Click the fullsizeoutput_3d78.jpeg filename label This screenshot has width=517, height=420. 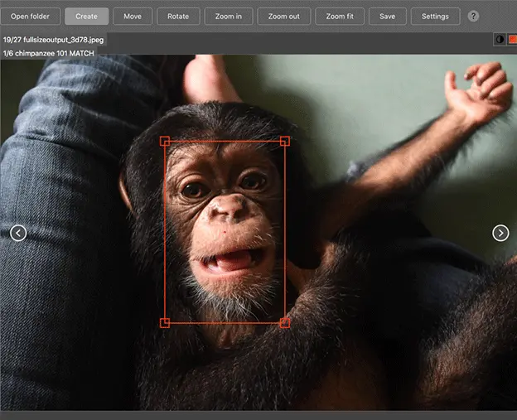53,40
